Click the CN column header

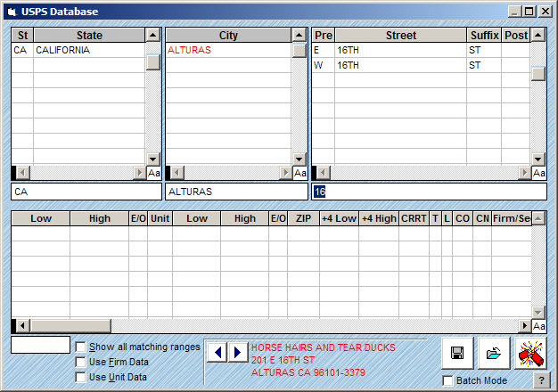482,218
